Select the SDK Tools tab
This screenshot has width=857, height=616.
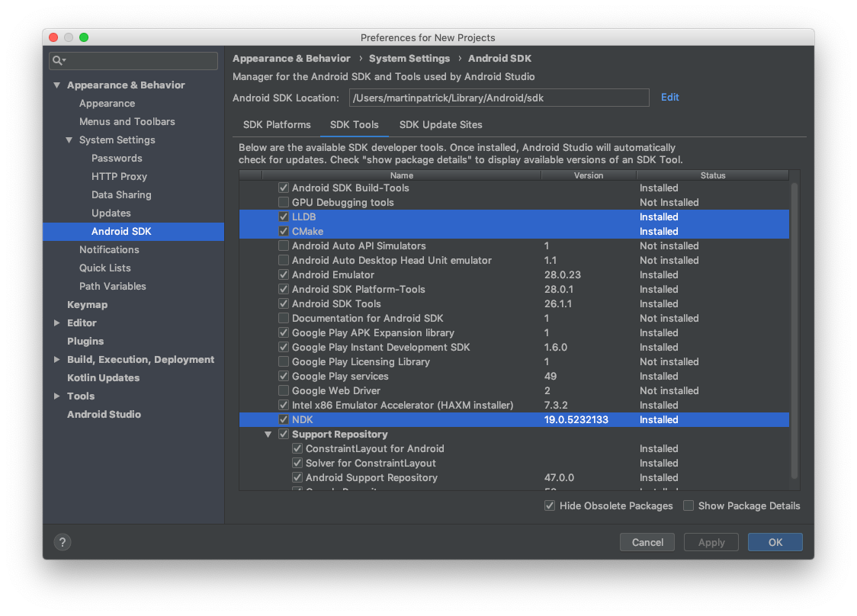click(355, 124)
